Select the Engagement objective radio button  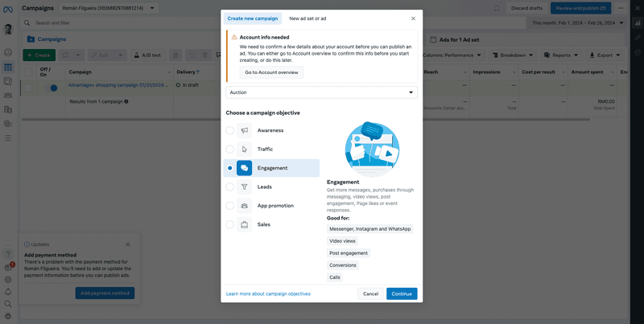click(230, 168)
